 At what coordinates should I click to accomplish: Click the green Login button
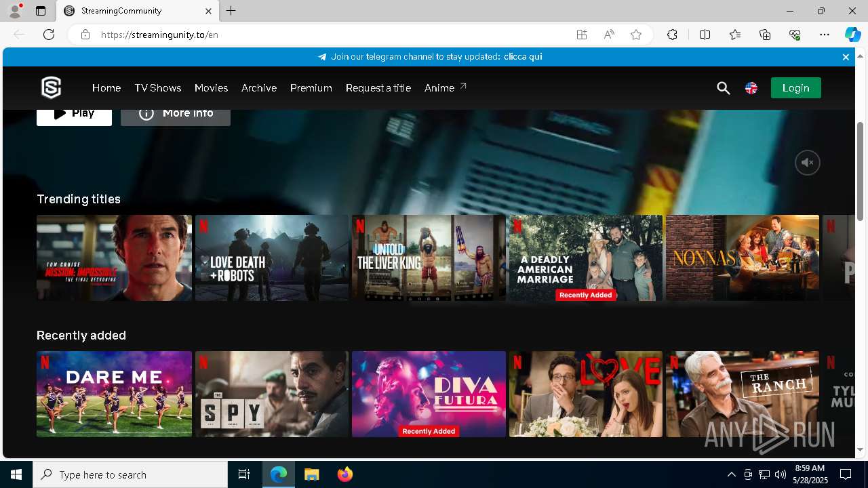[795, 87]
